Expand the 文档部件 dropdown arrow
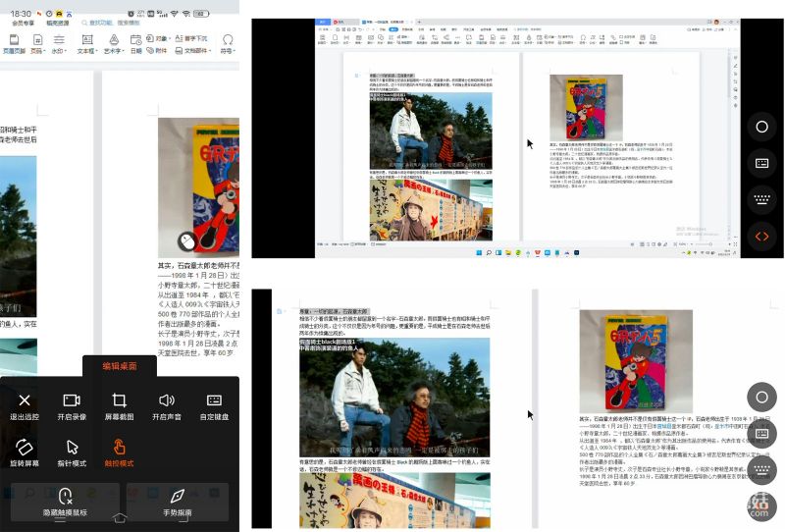785x532 pixels. [211, 51]
